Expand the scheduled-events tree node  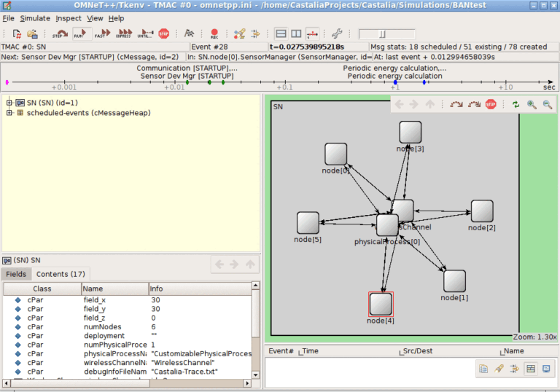pyautogui.click(x=9, y=113)
